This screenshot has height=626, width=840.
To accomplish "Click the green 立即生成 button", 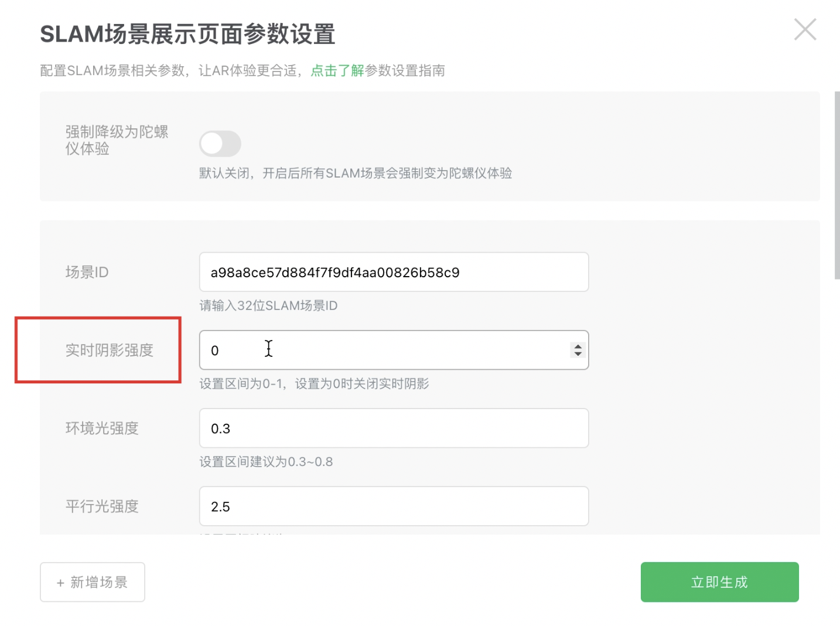I will tap(719, 582).
